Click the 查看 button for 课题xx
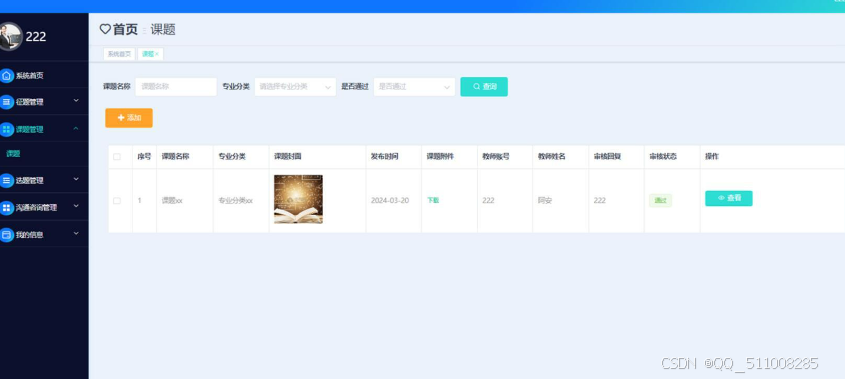Image resolution: width=845 pixels, height=379 pixels. pyautogui.click(x=729, y=198)
